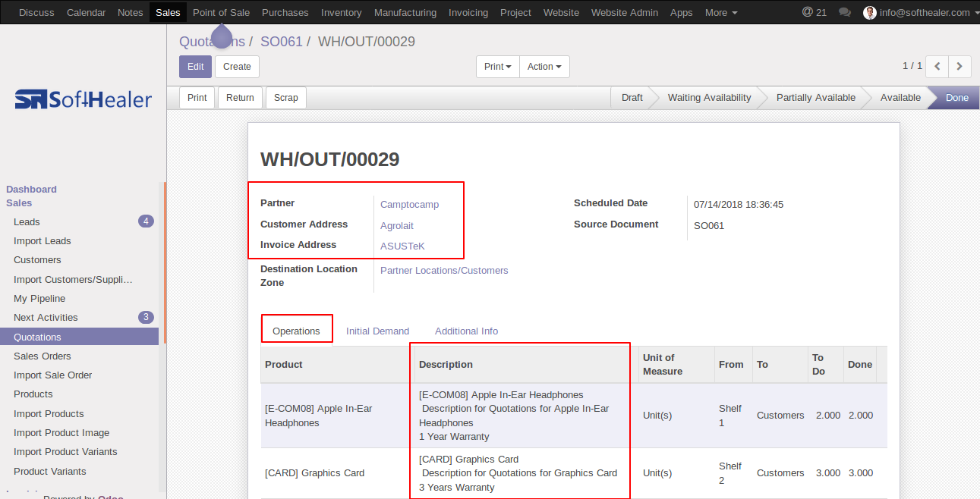980x499 pixels.
Task: Open the Discuss menu
Action: coord(36,12)
